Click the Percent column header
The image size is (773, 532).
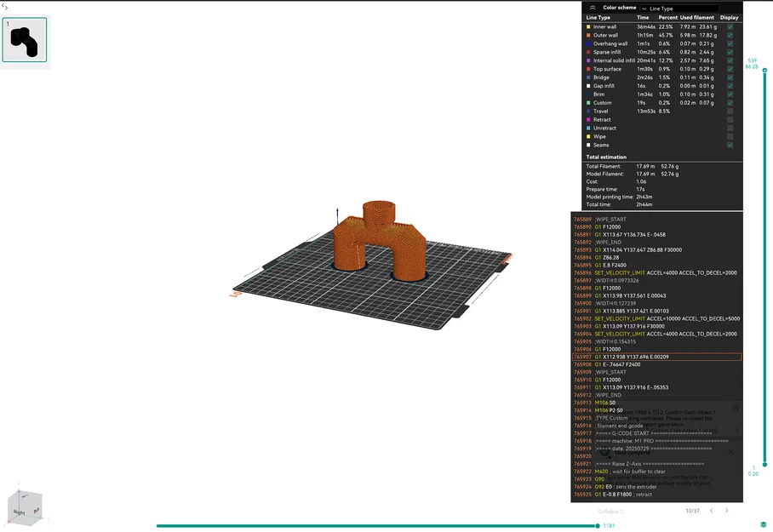coord(668,17)
